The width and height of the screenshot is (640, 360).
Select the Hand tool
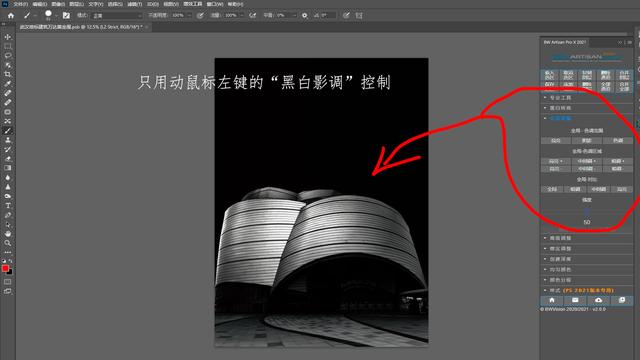pyautogui.click(x=8, y=234)
